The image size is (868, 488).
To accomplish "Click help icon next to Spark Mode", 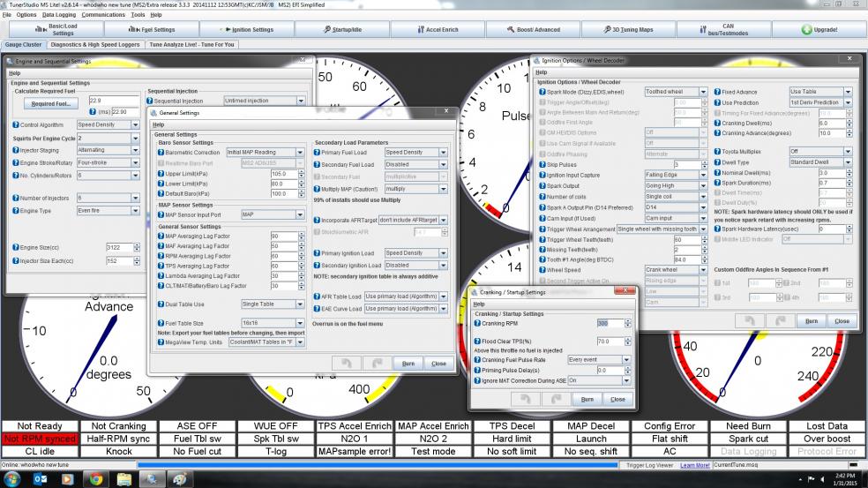I will 541,92.
